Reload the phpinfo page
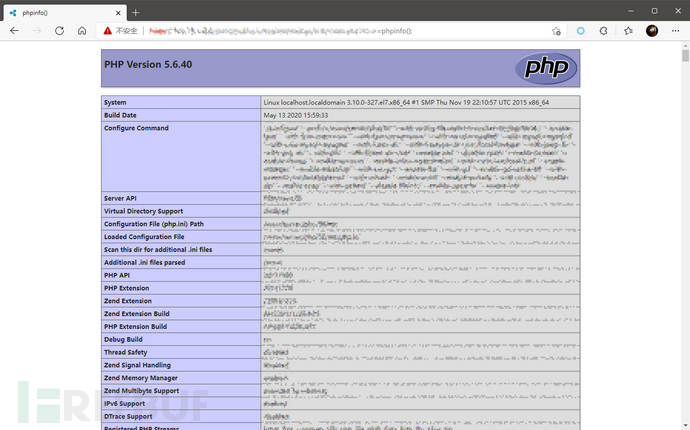Screen dimensions: 690x430 point(59,31)
